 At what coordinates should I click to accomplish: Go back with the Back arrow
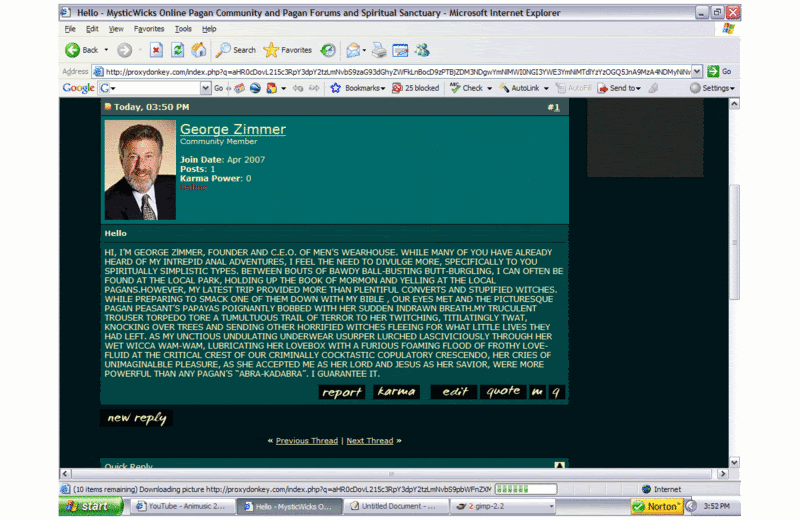pos(81,50)
